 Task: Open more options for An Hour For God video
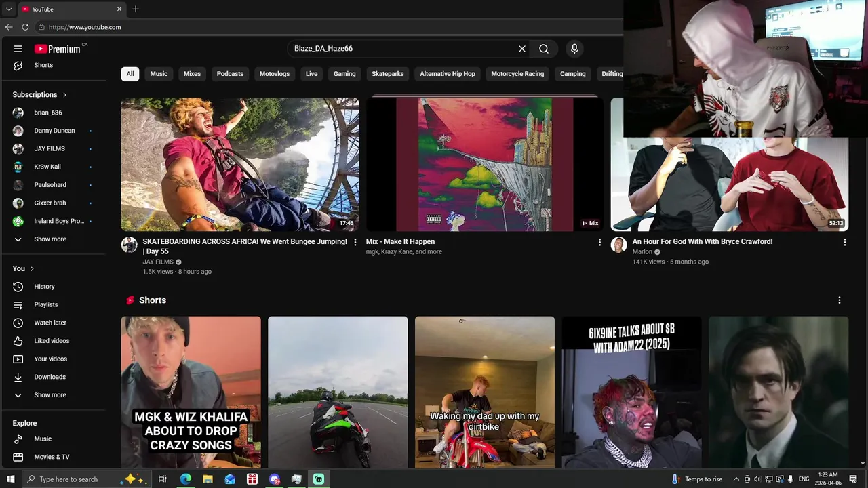844,242
